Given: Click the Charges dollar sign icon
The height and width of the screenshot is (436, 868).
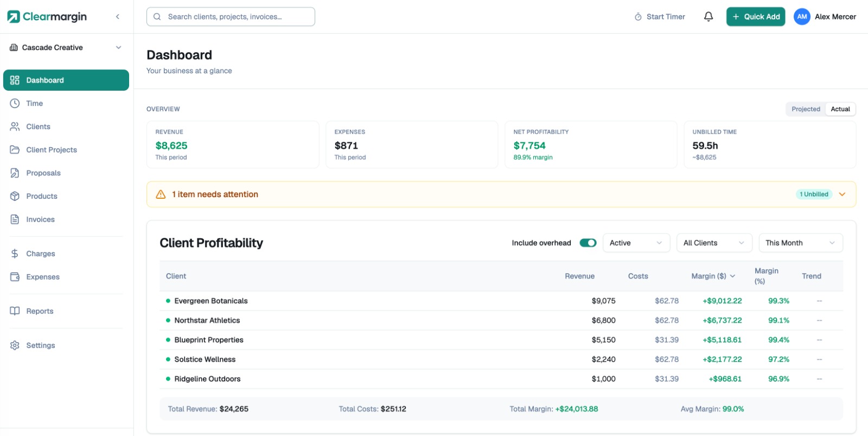Looking at the screenshot, I should click(15, 254).
